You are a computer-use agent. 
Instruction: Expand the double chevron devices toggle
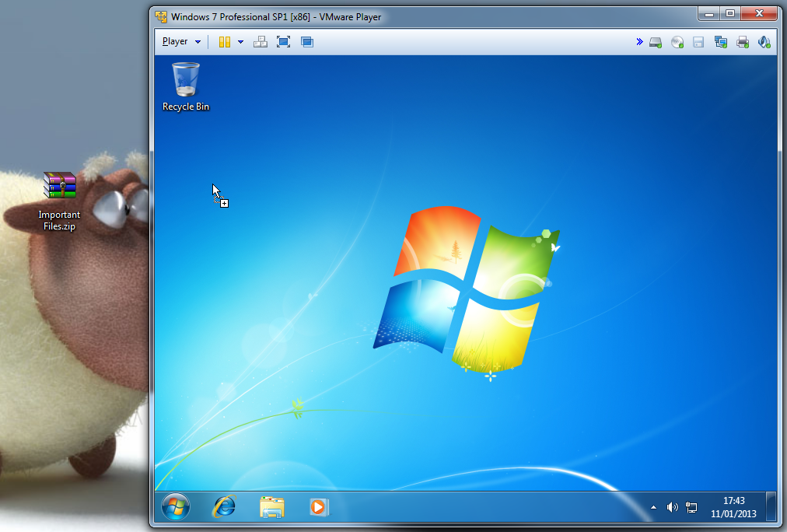coord(639,42)
